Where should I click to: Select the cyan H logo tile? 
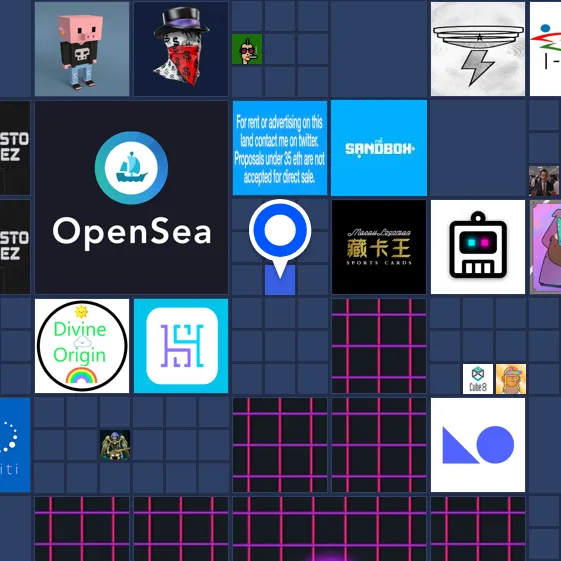click(x=181, y=346)
